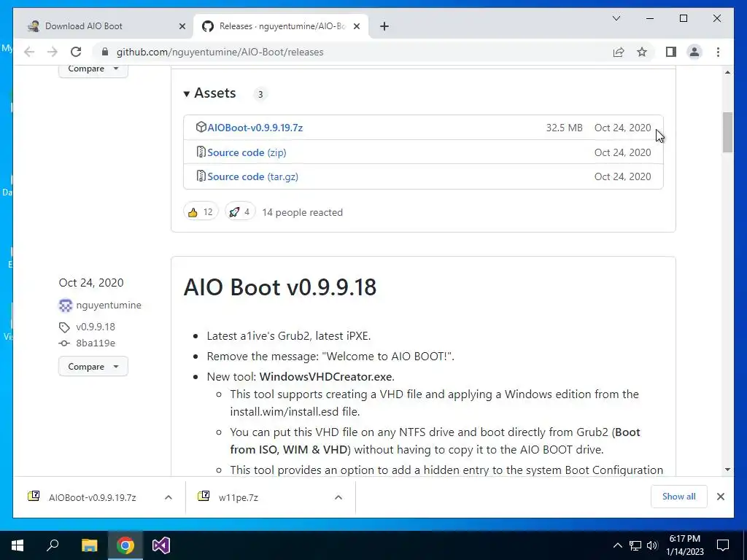Image resolution: width=747 pixels, height=560 pixels.
Task: Expand options for AIOBoot-v0.9.9.19.7z download
Action: (x=169, y=497)
